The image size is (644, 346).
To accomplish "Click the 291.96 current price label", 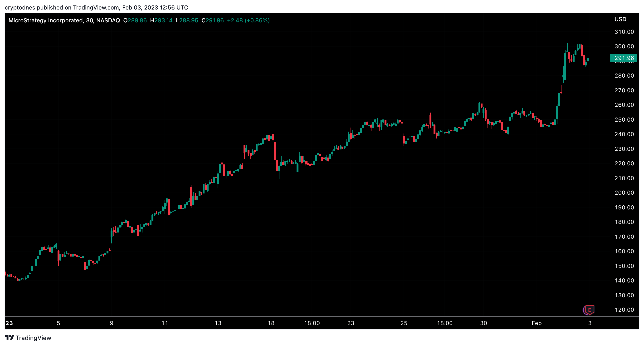I will pos(624,58).
